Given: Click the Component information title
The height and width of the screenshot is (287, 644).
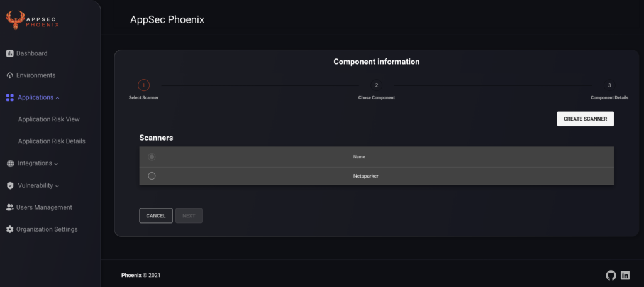Looking at the screenshot, I should point(377,62).
